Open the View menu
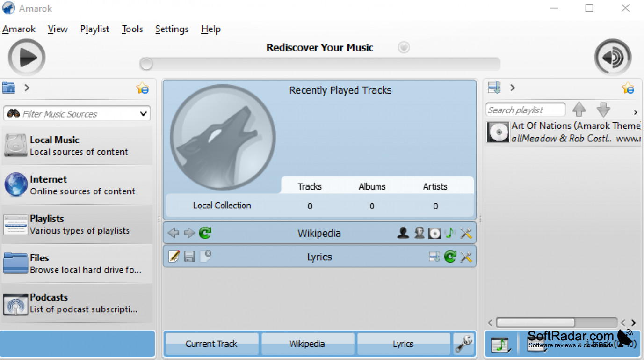The width and height of the screenshot is (644, 360). click(58, 29)
